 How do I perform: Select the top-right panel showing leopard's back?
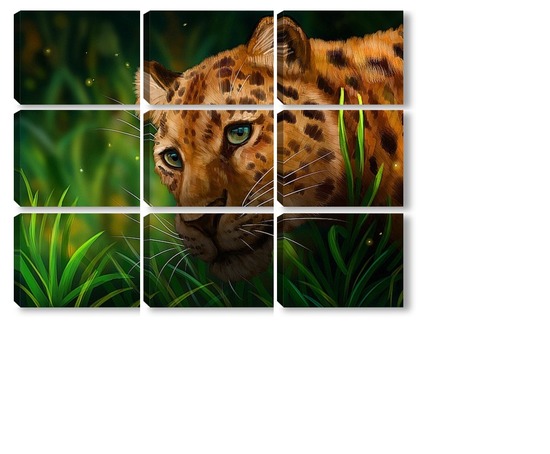[x=340, y=58]
